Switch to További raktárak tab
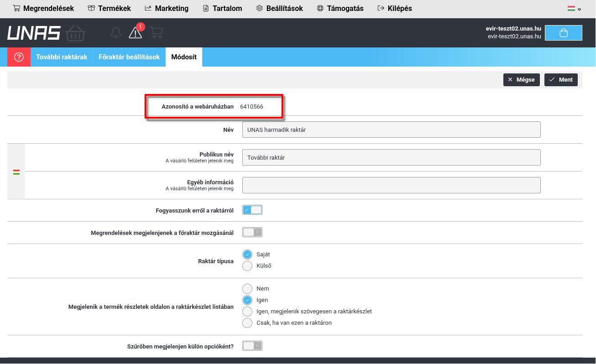596x364 pixels. pos(62,57)
